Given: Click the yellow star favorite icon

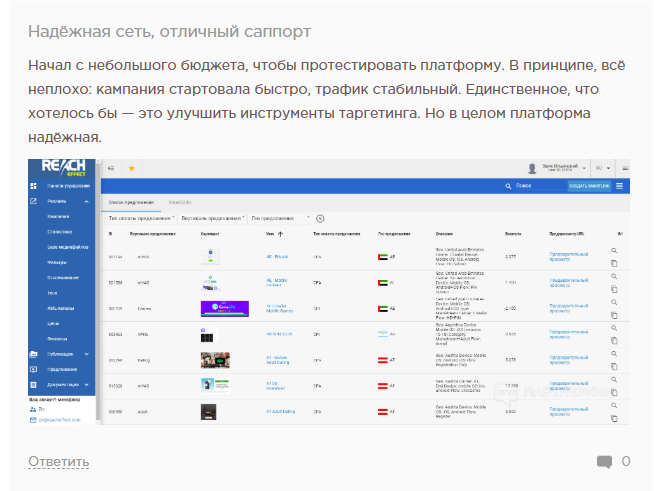Looking at the screenshot, I should [130, 168].
